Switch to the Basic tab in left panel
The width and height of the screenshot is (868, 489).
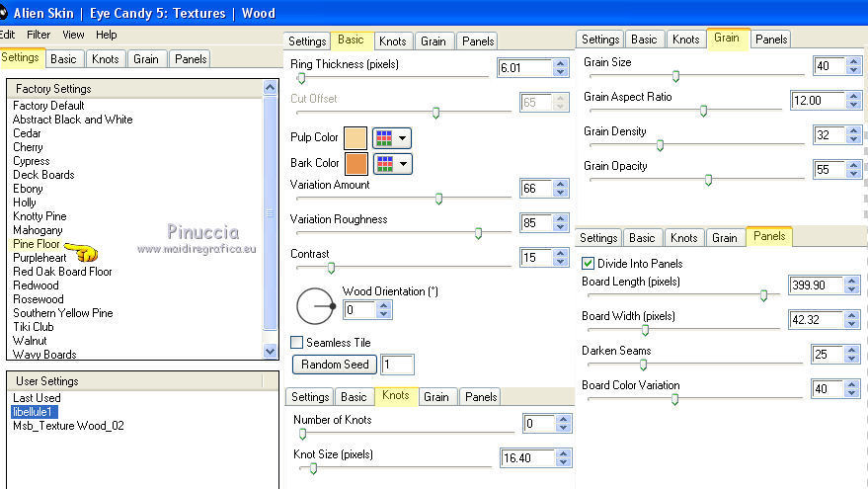[63, 58]
